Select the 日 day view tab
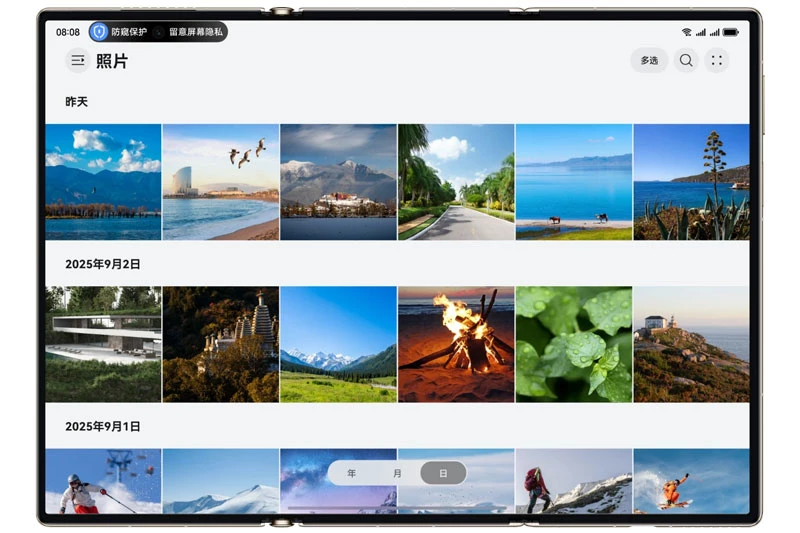Screen dimensions: 800x533 coord(443,473)
